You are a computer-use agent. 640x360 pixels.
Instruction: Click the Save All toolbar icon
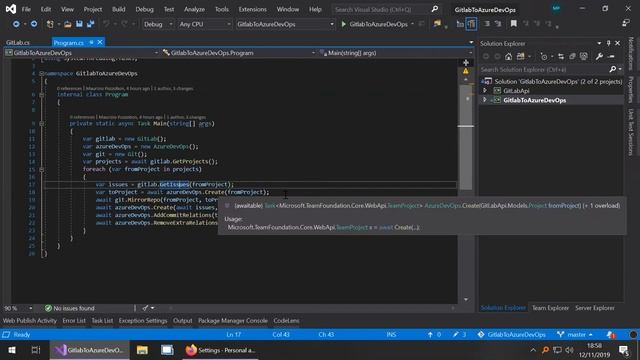point(90,24)
